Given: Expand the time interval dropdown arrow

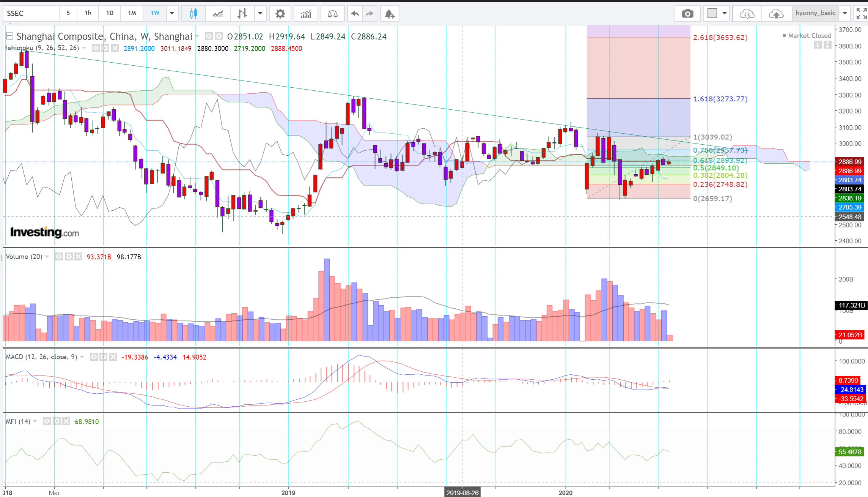Looking at the screenshot, I should 172,13.
